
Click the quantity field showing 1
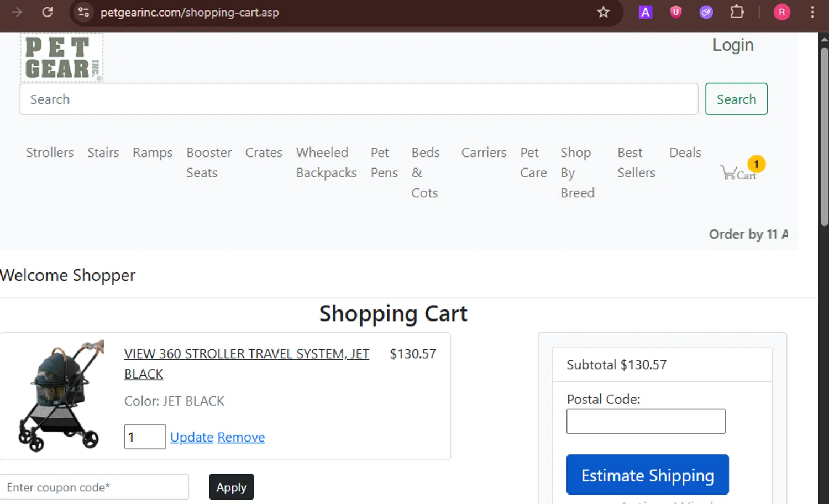point(145,437)
